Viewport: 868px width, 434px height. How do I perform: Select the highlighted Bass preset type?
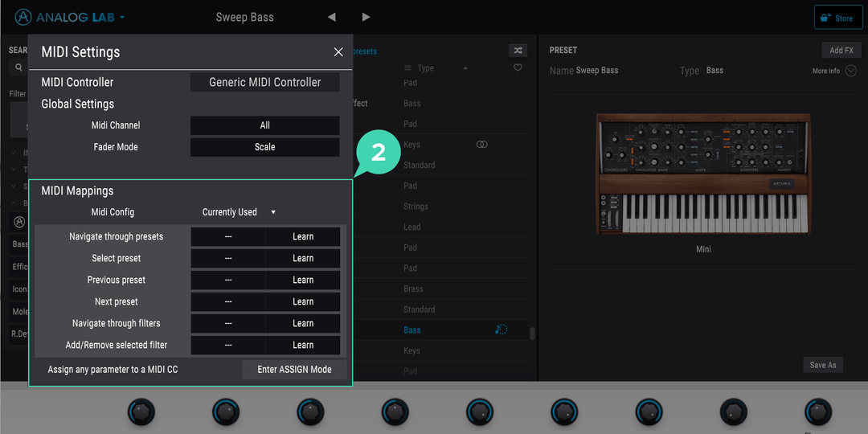pos(411,330)
